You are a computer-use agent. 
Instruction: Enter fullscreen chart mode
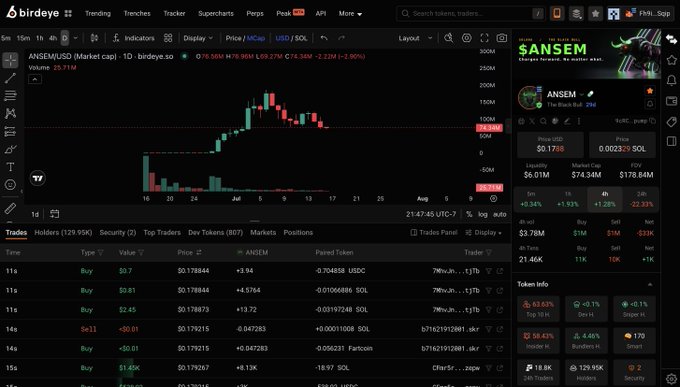pos(484,38)
